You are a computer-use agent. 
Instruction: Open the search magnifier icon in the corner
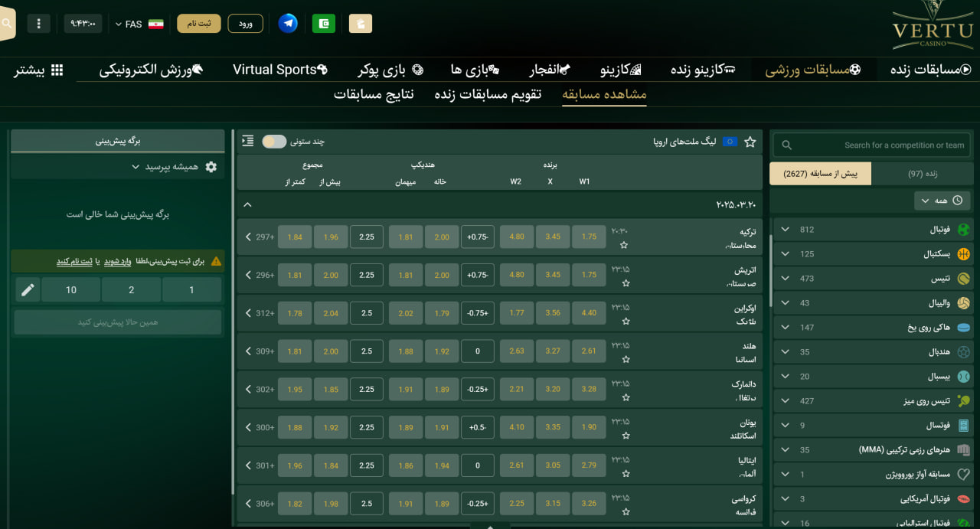pos(6,23)
